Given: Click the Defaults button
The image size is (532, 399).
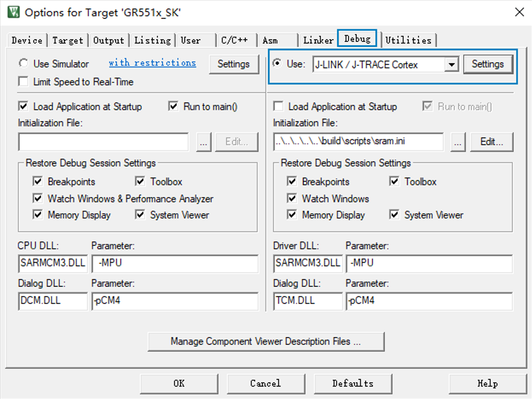Looking at the screenshot, I should point(353,384).
